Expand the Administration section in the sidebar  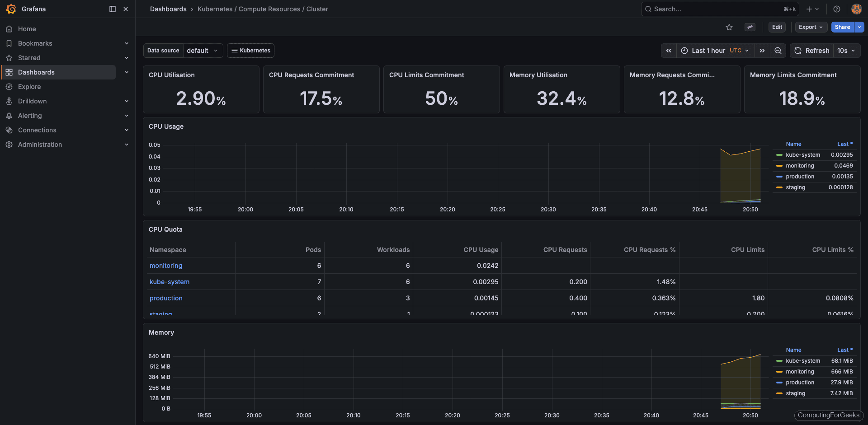[x=127, y=144]
